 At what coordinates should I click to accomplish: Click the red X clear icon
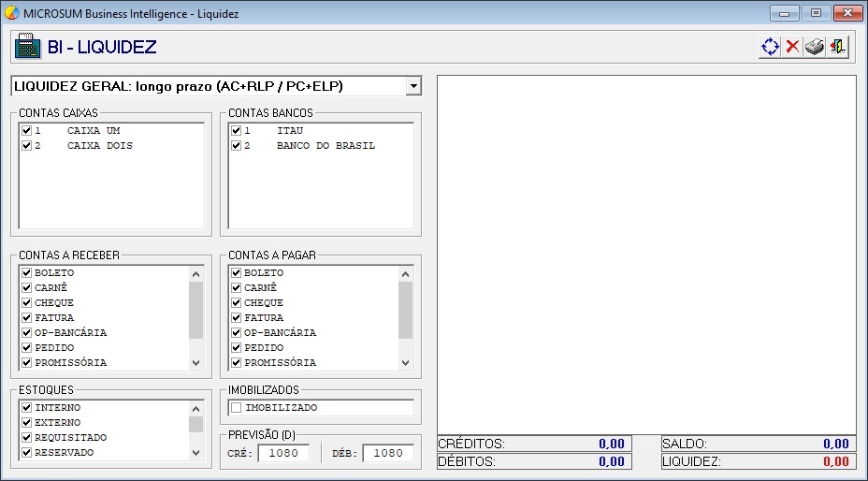click(792, 47)
